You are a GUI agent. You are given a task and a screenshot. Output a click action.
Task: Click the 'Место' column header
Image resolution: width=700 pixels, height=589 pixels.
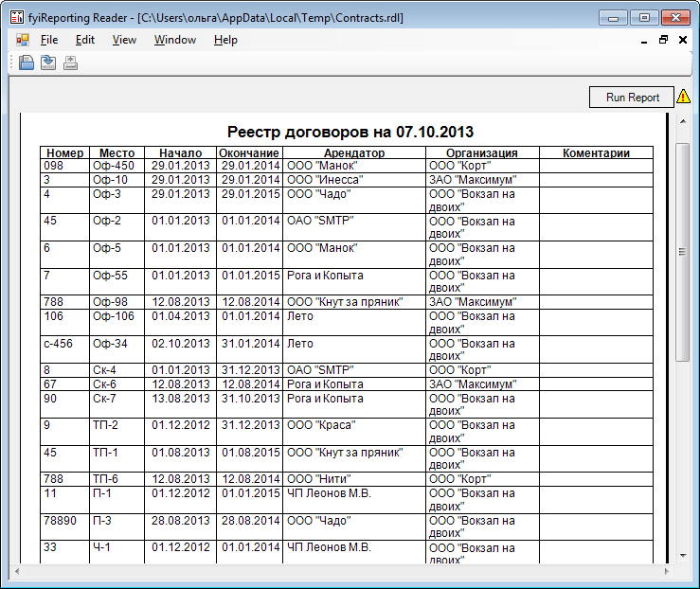point(117,153)
